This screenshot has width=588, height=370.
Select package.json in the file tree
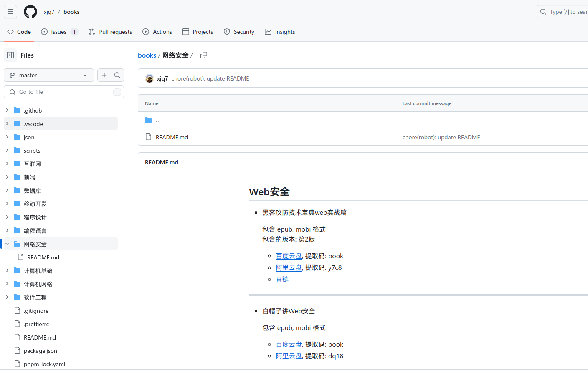(40, 351)
